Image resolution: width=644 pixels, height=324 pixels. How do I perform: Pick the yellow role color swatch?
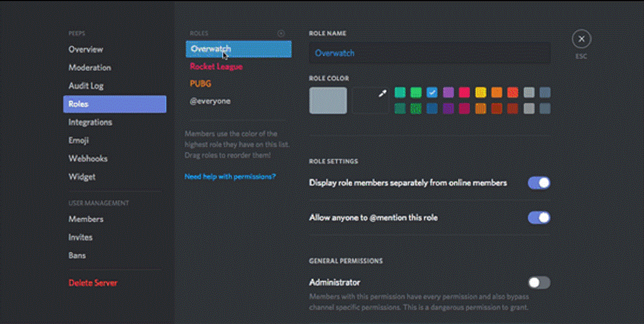tap(480, 92)
